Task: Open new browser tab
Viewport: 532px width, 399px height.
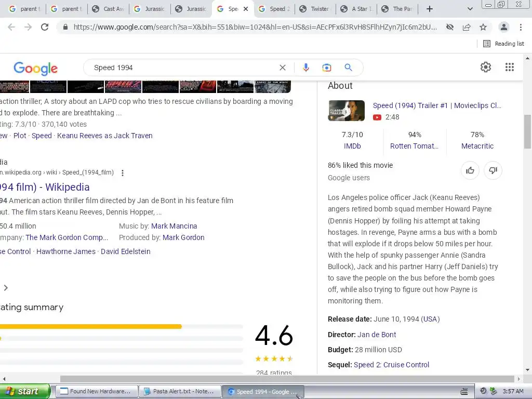Action: [x=430, y=9]
